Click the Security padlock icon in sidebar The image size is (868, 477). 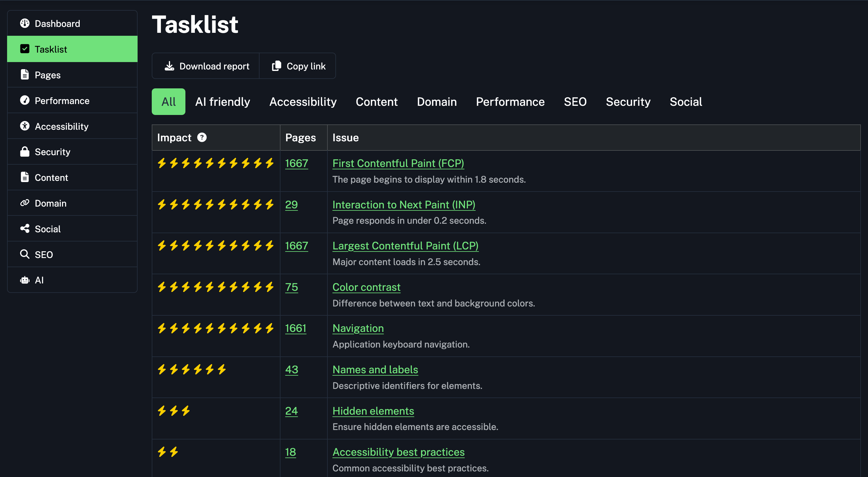coord(25,152)
